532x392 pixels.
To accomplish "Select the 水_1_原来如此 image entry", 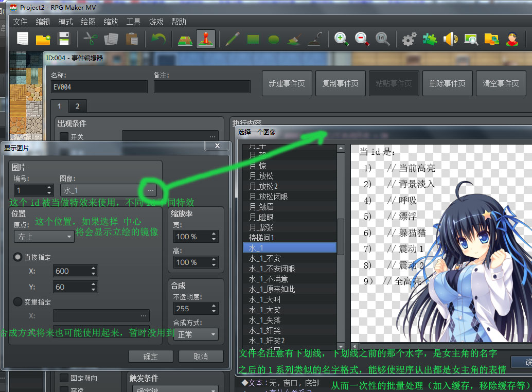I will [290, 289].
